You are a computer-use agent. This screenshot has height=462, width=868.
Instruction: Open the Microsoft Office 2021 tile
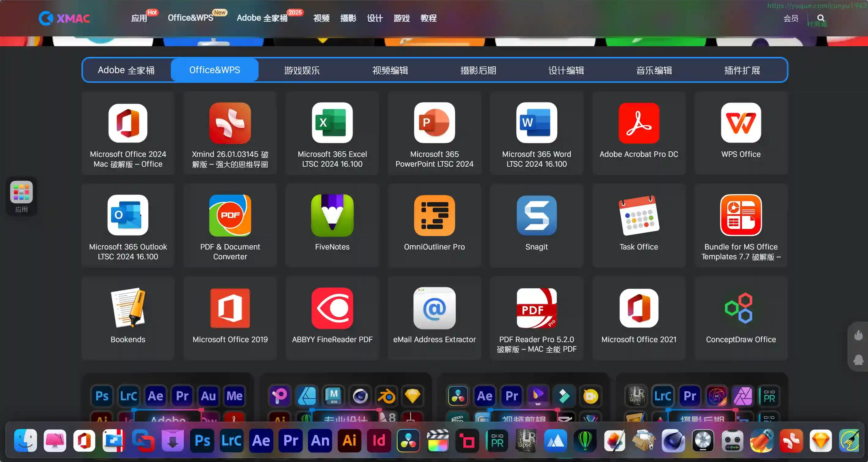[x=638, y=308]
